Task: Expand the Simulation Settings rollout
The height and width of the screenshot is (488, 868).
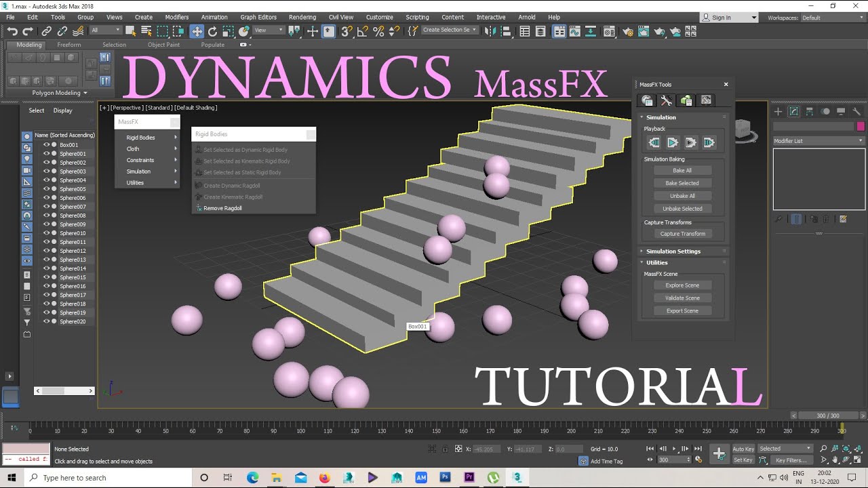Action: click(673, 251)
